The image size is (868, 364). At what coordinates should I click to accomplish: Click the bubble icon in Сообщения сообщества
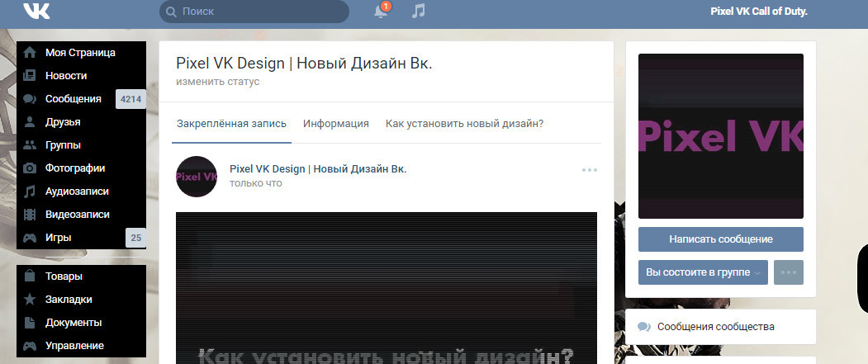coord(644,327)
